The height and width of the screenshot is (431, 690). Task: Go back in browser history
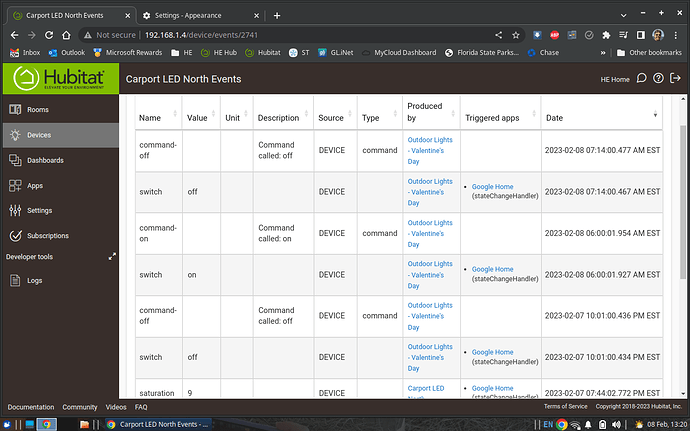[15, 35]
